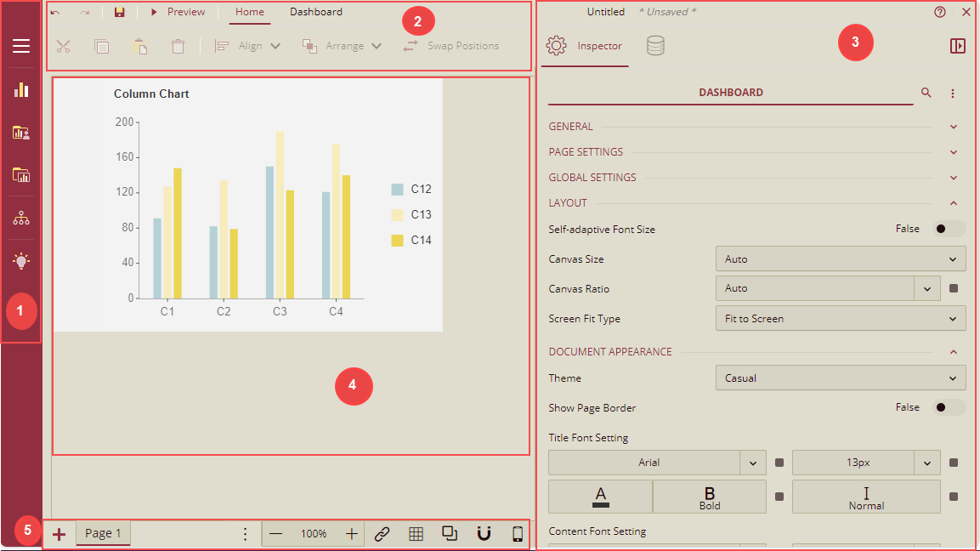The width and height of the screenshot is (980, 551).
Task: Switch to the Dashboard tab
Action: click(315, 12)
